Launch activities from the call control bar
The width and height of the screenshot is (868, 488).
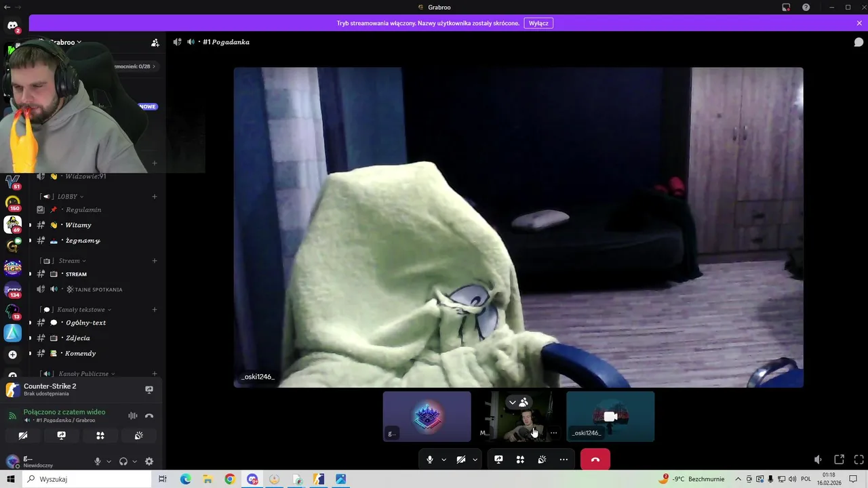(x=520, y=460)
